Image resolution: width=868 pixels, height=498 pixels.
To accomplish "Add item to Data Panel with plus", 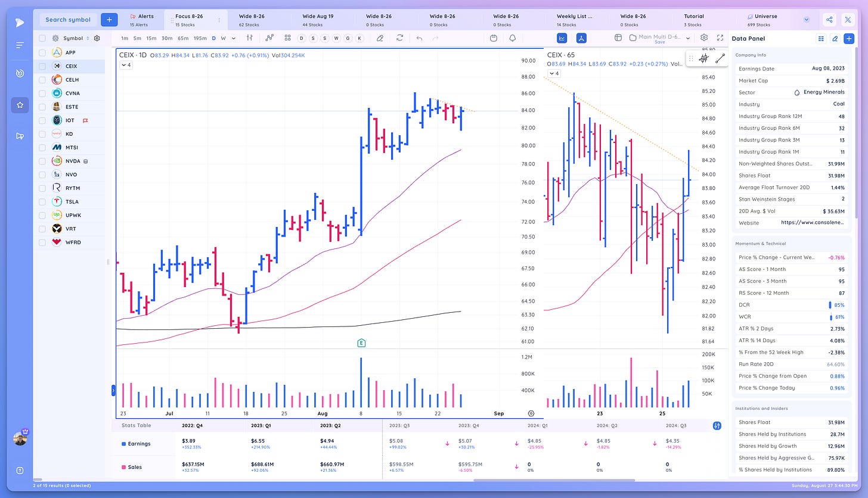I will [x=849, y=38].
